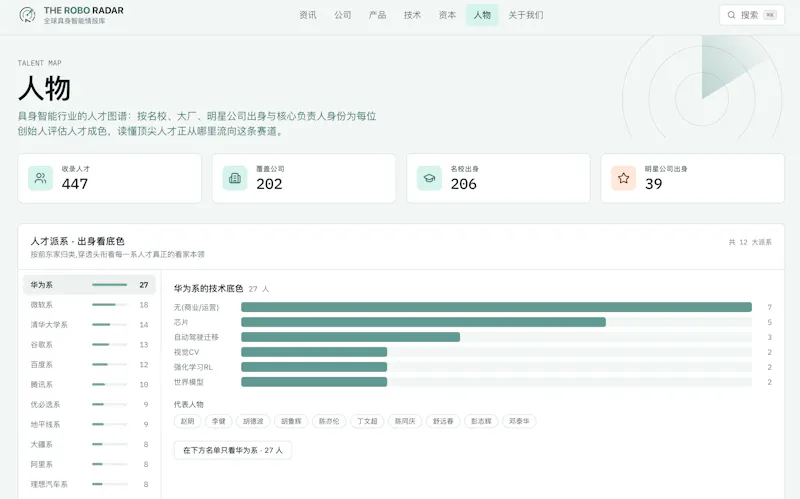This screenshot has width=800, height=499.
Task: Click the 覆盖公司 building icon
Action: coord(235,178)
